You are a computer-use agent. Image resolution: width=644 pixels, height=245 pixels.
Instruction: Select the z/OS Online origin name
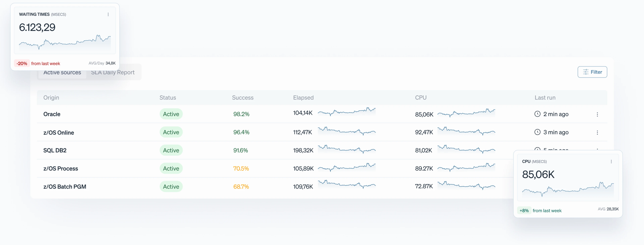coord(59,133)
